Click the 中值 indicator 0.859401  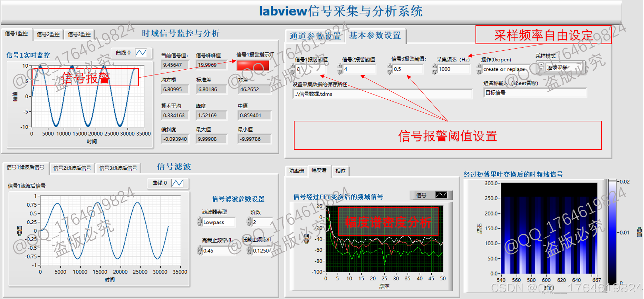pos(254,116)
